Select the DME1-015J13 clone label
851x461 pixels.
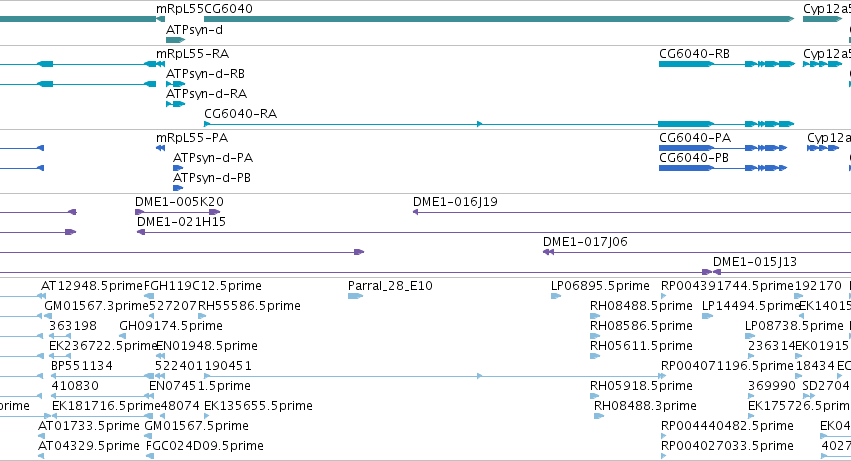click(755, 262)
